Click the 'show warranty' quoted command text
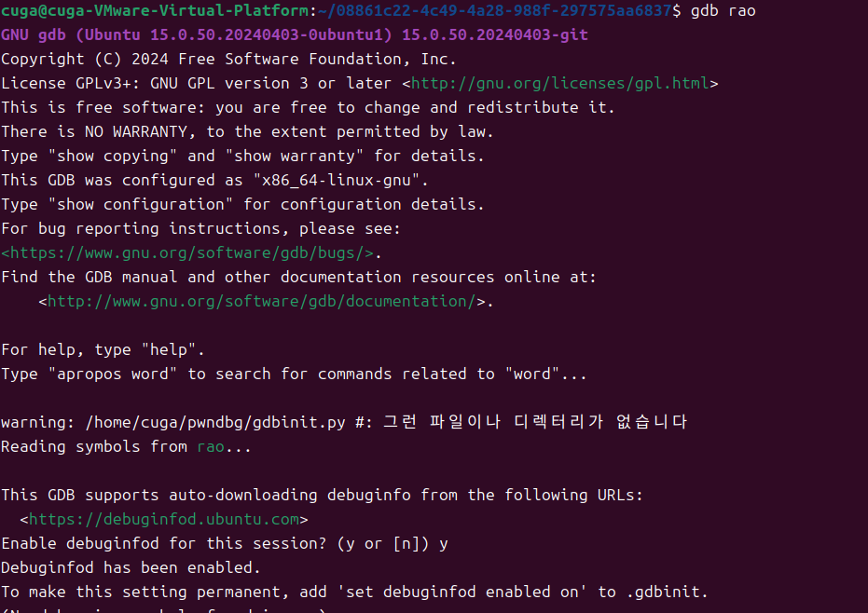868x613 pixels. tap(295, 156)
